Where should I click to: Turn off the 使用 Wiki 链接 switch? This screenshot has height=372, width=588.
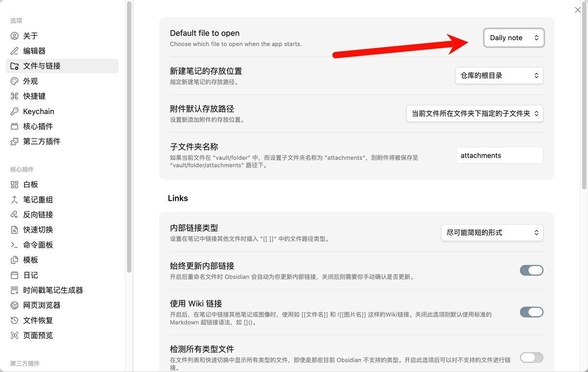532,312
